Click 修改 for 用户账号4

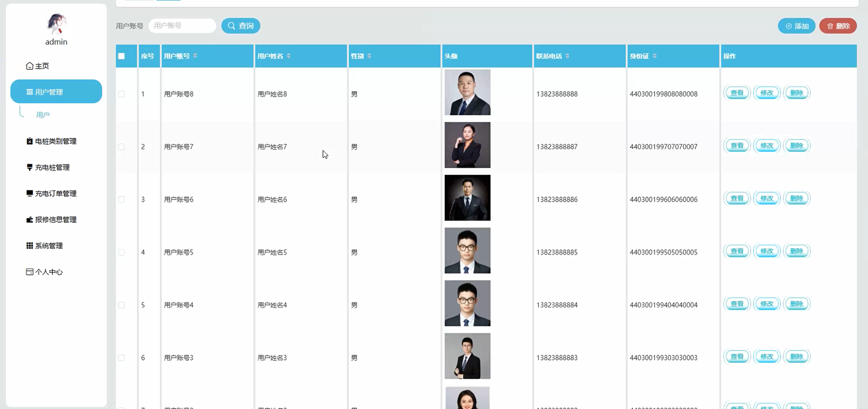(x=767, y=304)
